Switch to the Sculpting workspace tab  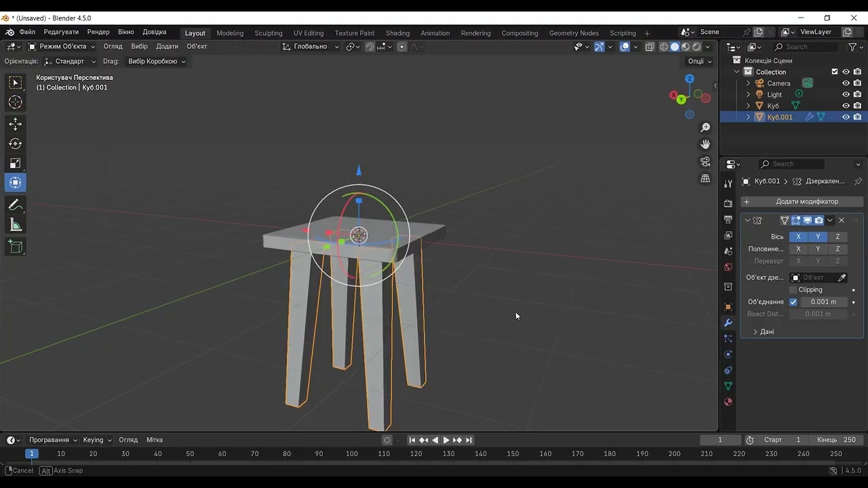tap(269, 33)
